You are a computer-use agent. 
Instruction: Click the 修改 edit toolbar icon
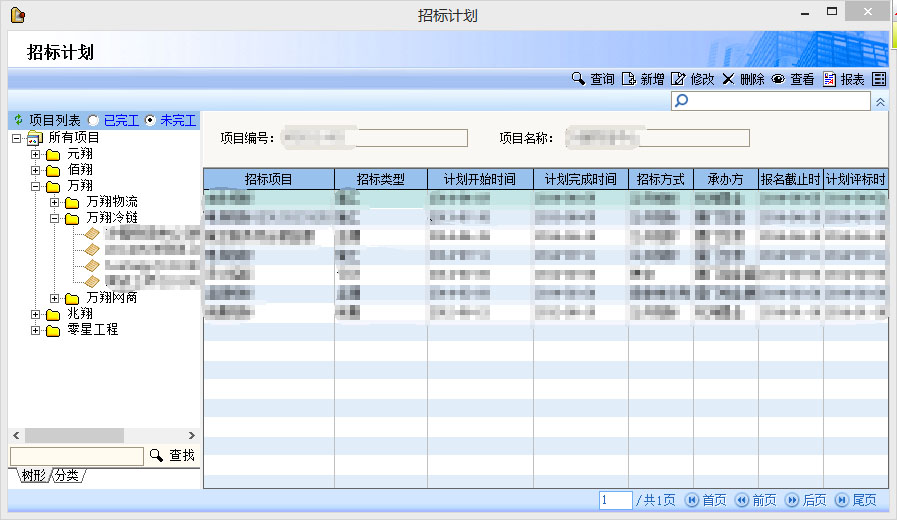tap(678, 79)
